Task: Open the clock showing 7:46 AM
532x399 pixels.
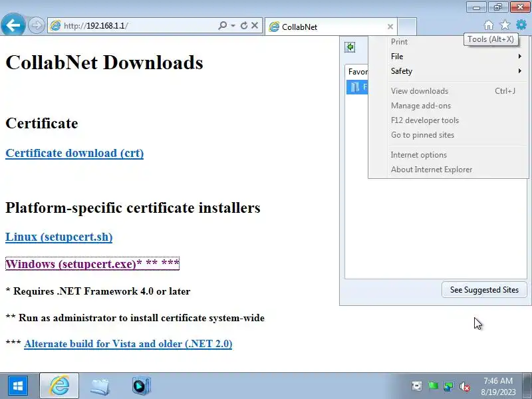Action: click(x=498, y=386)
